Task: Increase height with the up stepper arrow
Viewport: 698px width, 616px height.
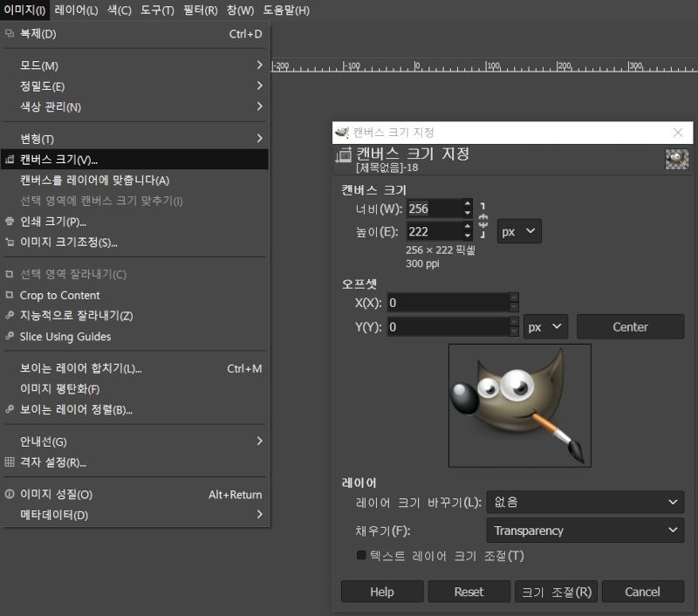Action: (x=468, y=227)
